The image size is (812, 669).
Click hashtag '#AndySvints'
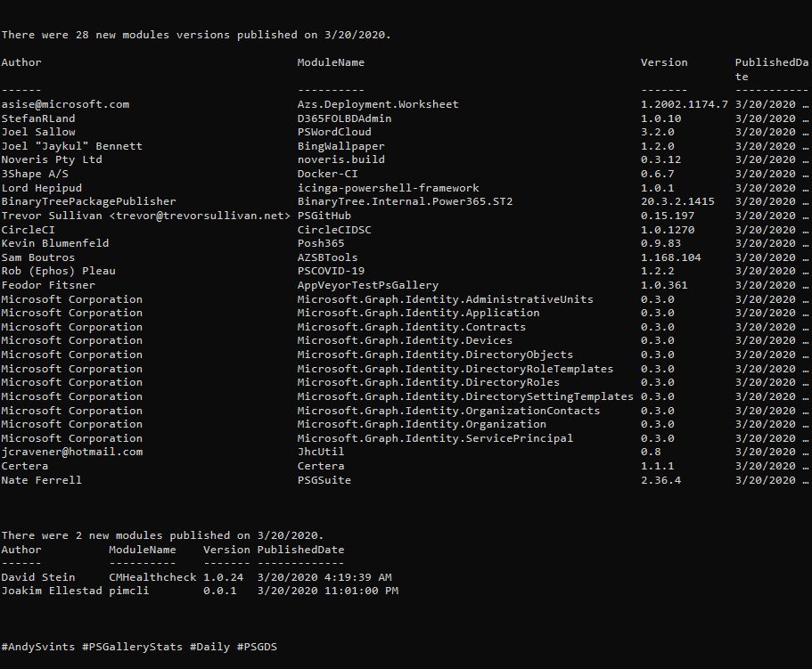(x=37, y=648)
